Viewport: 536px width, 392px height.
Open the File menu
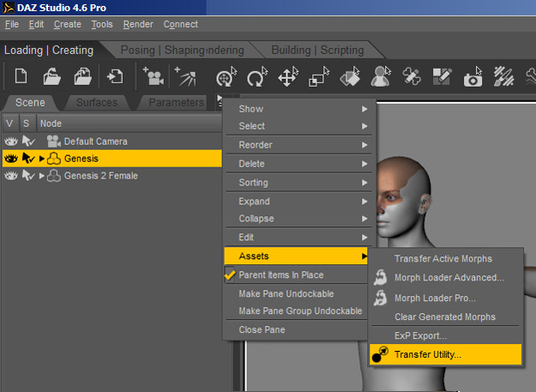pyautogui.click(x=12, y=25)
